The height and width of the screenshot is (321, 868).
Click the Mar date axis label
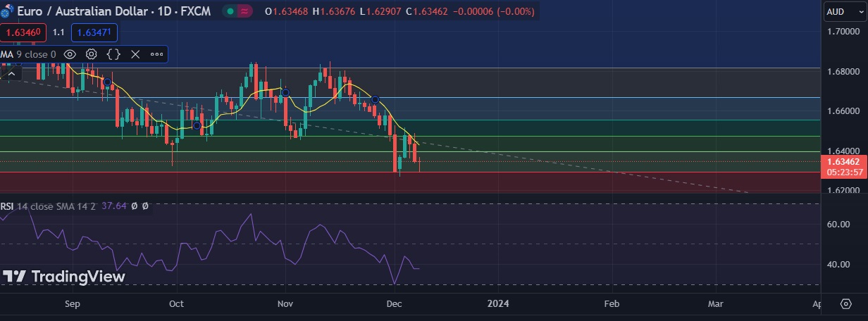[716, 304]
